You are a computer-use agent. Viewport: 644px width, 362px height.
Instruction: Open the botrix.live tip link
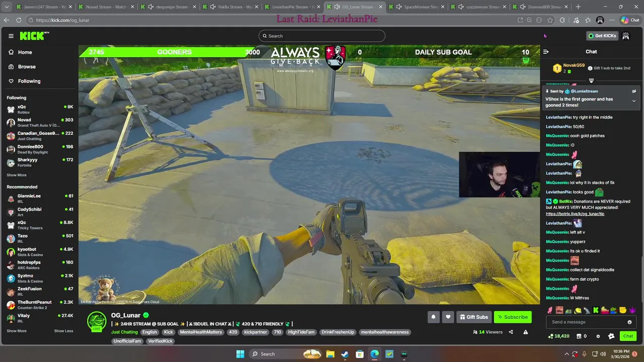[575, 214]
